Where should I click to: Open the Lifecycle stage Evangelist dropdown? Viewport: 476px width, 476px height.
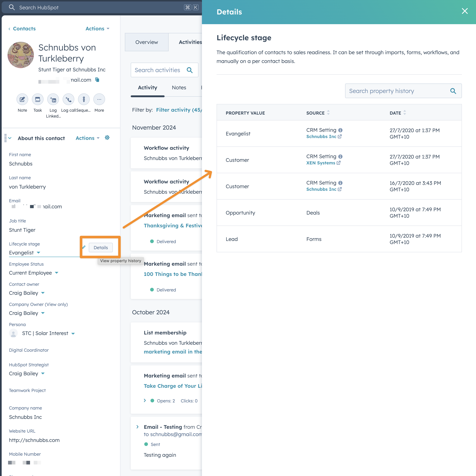click(x=25, y=253)
